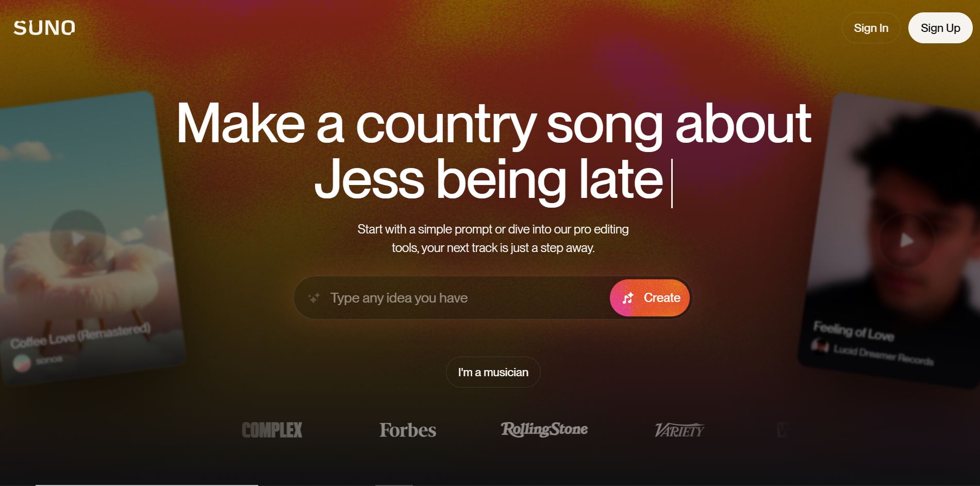Click the Variety logo
Image resolution: width=980 pixels, height=486 pixels.
tap(679, 430)
